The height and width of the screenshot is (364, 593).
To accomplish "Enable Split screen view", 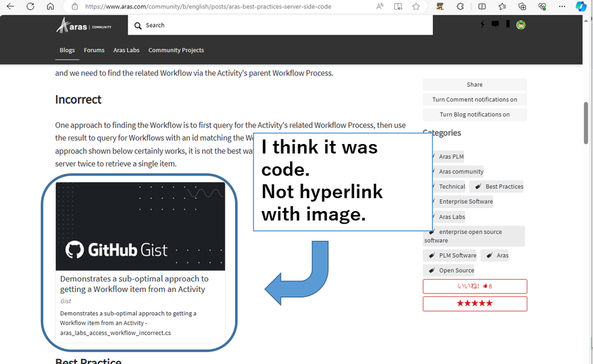I will 482,7.
